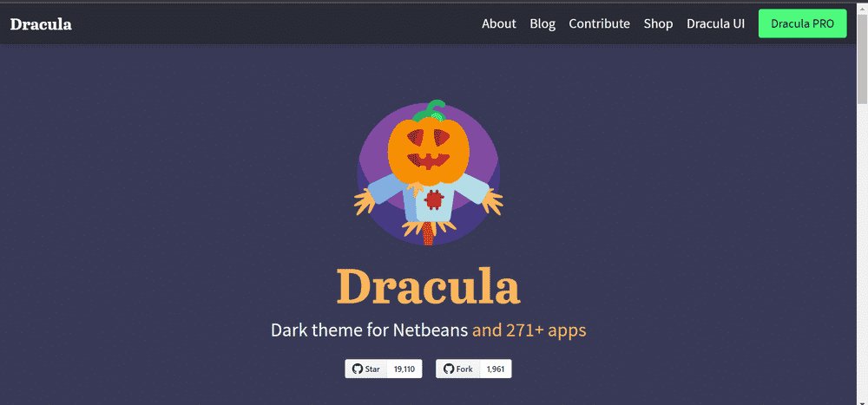Fork the repository on GitHub
Image resolution: width=868 pixels, height=405 pixels.
click(x=457, y=369)
